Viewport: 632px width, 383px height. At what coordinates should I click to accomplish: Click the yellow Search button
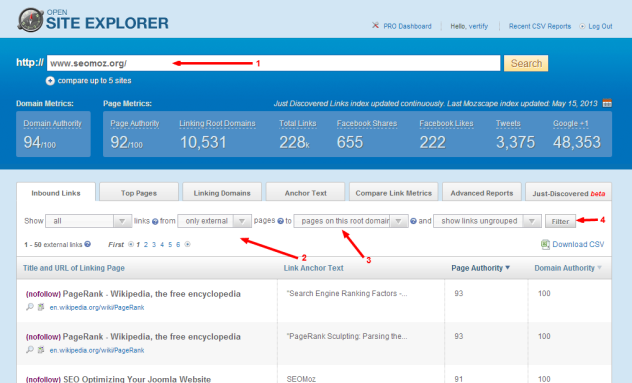click(x=526, y=63)
